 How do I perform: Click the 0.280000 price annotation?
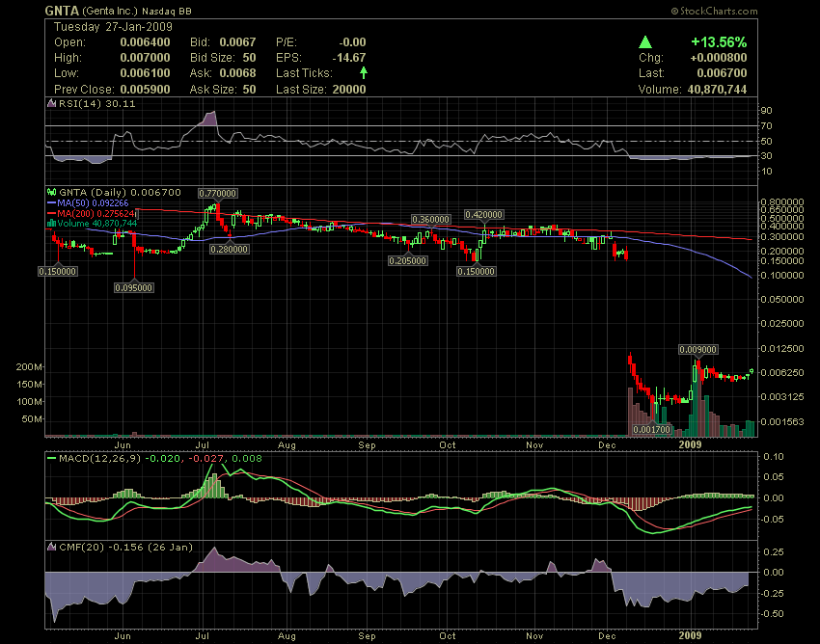point(230,249)
